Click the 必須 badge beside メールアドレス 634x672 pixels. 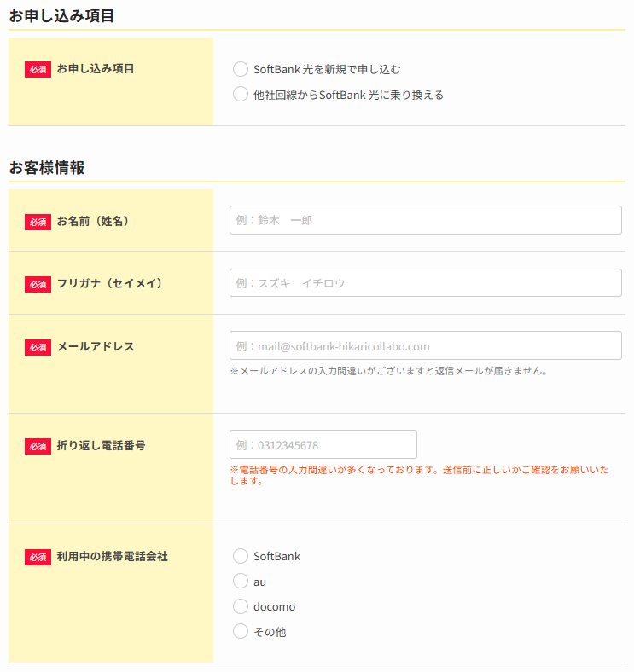point(38,348)
